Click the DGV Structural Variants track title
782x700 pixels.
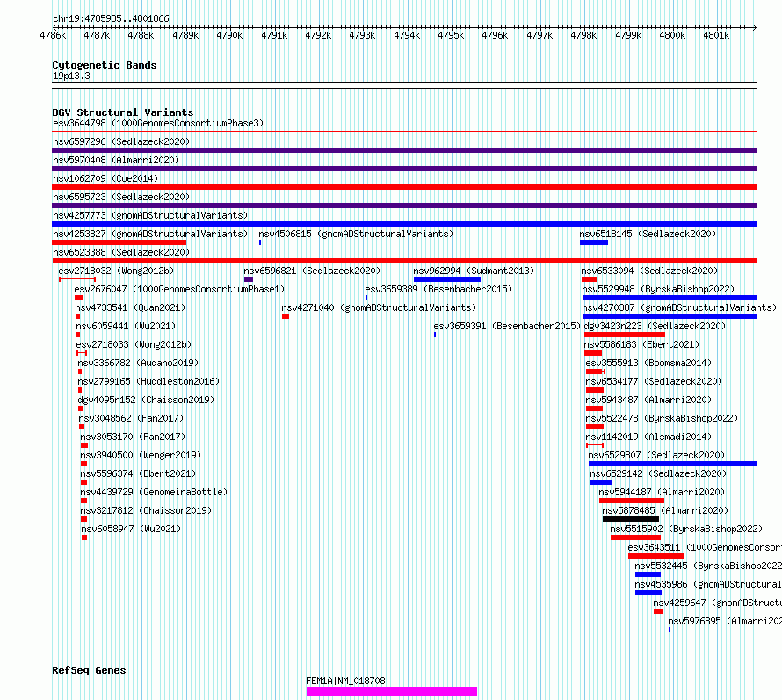coord(123,112)
